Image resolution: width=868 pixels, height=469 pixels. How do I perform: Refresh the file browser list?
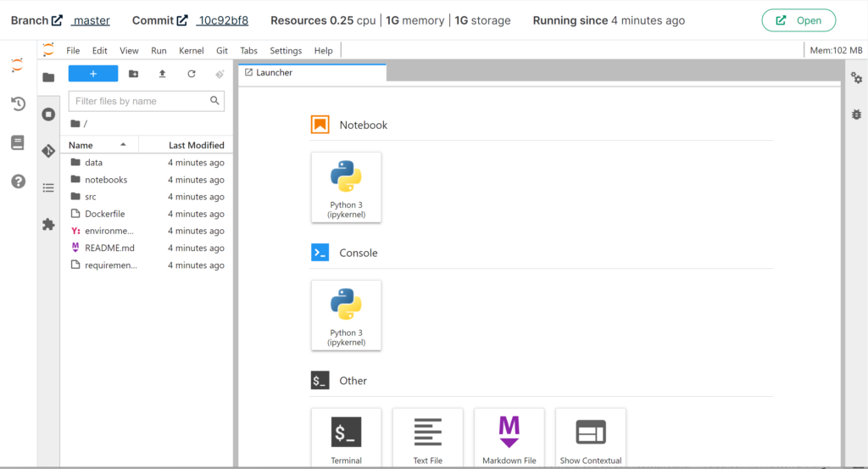click(192, 74)
